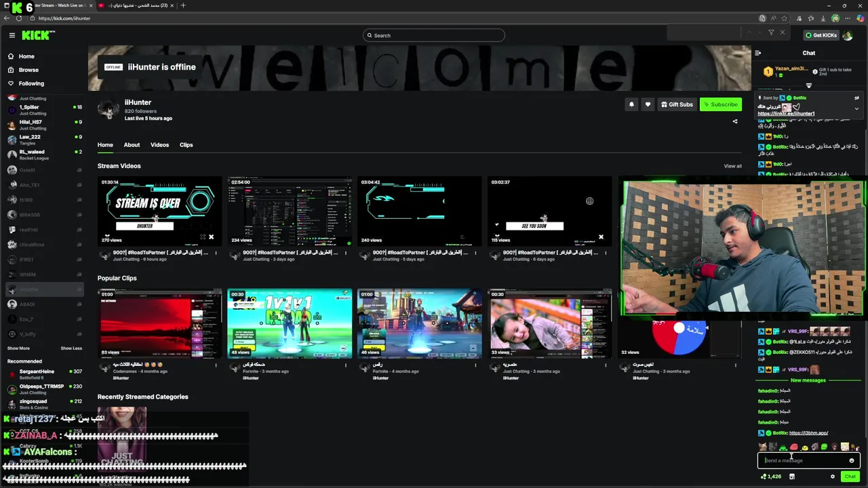Screen dimensions: 868x488
Task: Expand the pinned BotRix message
Action: [856, 108]
